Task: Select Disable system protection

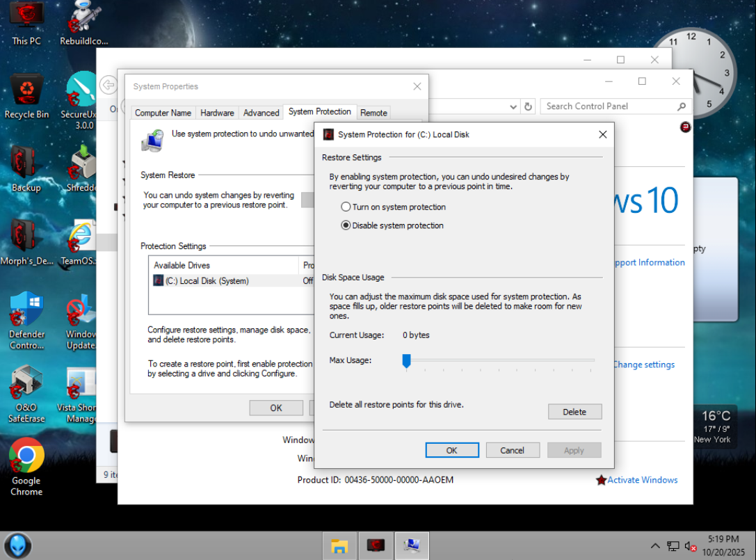Action: 392,225
